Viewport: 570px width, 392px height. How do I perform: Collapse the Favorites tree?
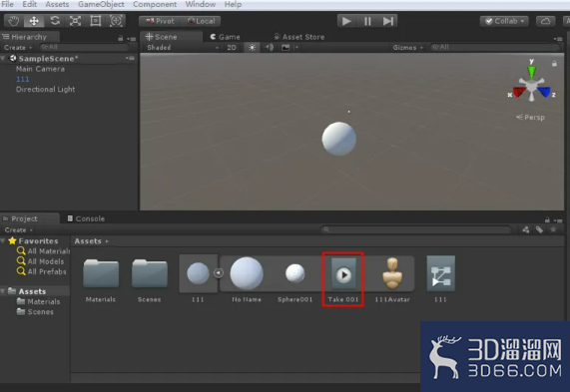(x=3, y=240)
